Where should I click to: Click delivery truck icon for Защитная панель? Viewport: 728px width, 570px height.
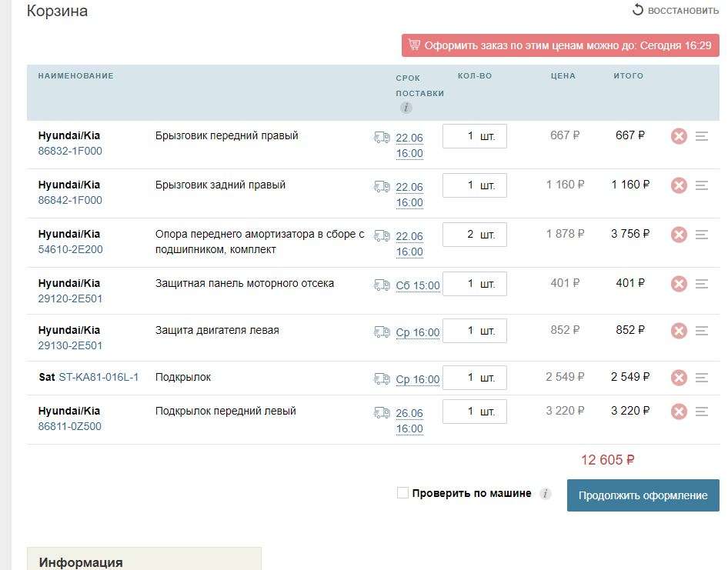click(x=382, y=285)
